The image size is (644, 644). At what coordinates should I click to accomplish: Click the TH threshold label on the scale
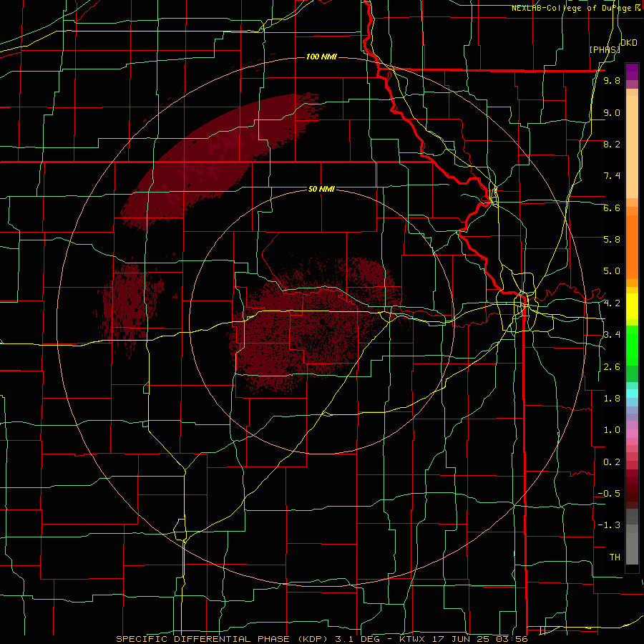pyautogui.click(x=615, y=557)
